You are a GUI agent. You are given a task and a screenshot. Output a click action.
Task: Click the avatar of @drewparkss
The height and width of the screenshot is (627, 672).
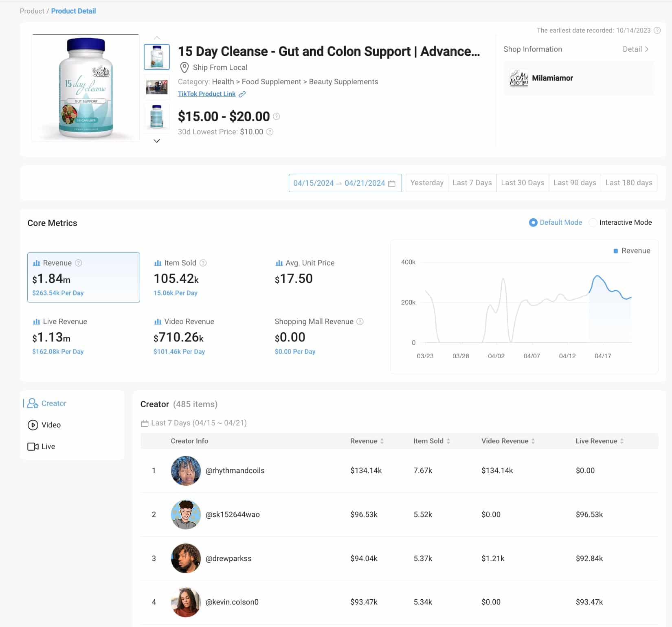click(x=186, y=559)
